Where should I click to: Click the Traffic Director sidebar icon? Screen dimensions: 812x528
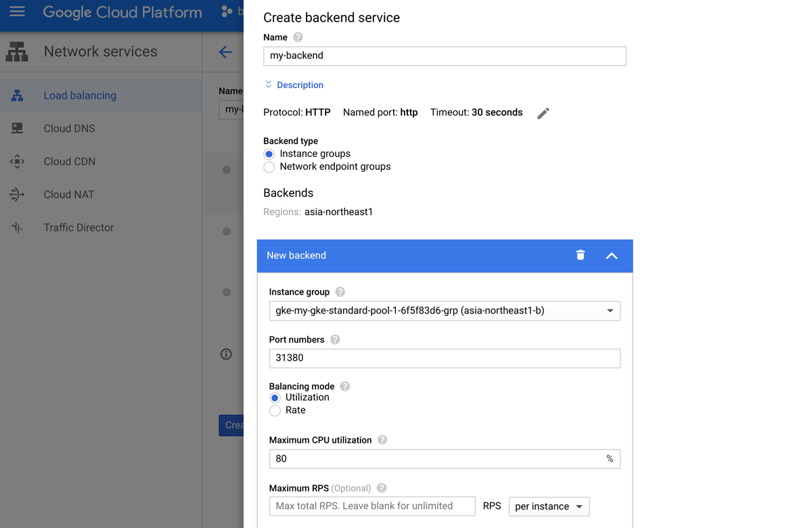tap(18, 227)
